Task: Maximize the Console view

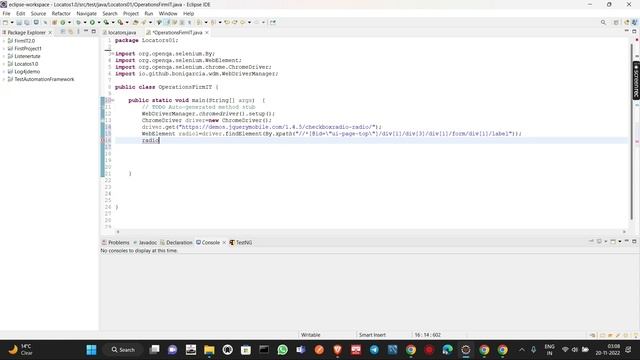Action: 634,241
